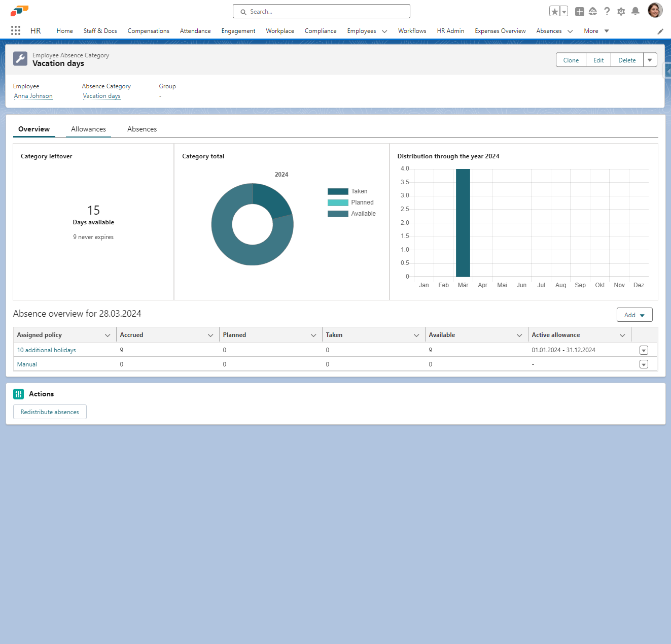The width and height of the screenshot is (671, 644).
Task: Open row actions for 10 additional holidays
Action: coord(644,350)
